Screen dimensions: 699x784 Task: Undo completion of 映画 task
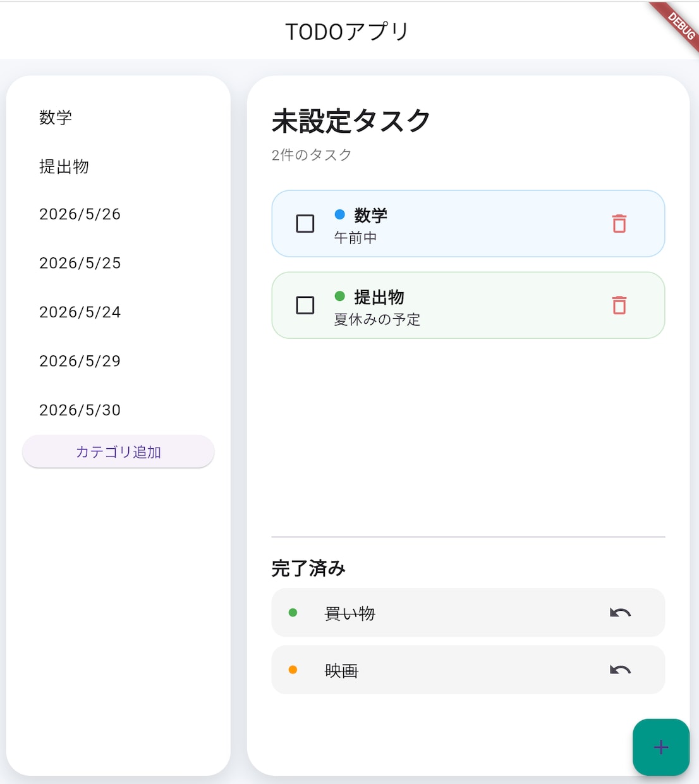[x=620, y=670]
